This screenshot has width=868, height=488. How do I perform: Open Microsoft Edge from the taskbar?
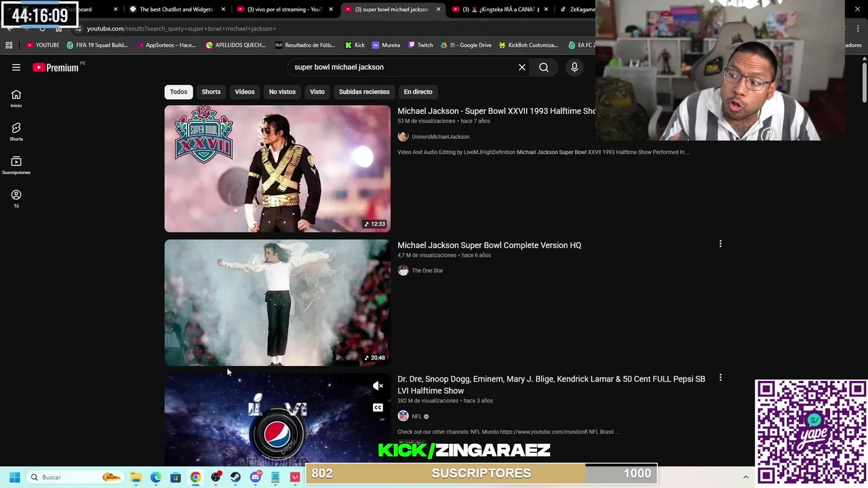pyautogui.click(x=156, y=477)
